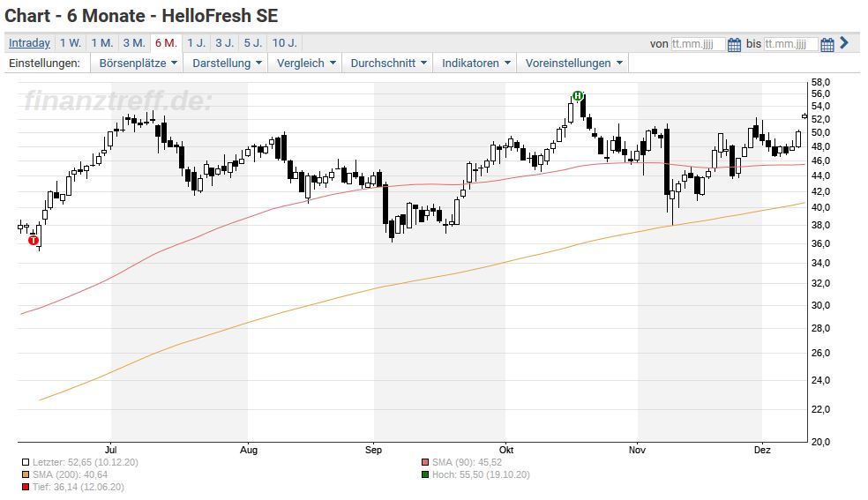Focus the 'bis' end date field
Screen dimensions: 868x500
(790, 44)
